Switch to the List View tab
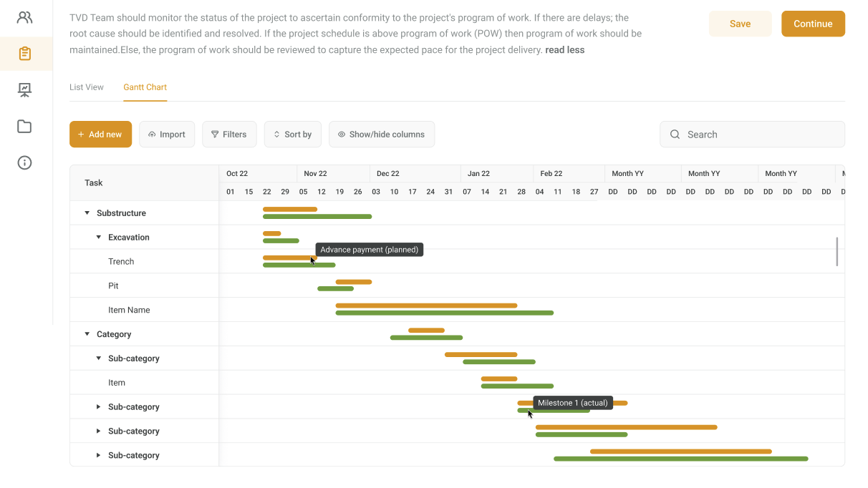Screen dimensions: 868x488 pos(87,87)
